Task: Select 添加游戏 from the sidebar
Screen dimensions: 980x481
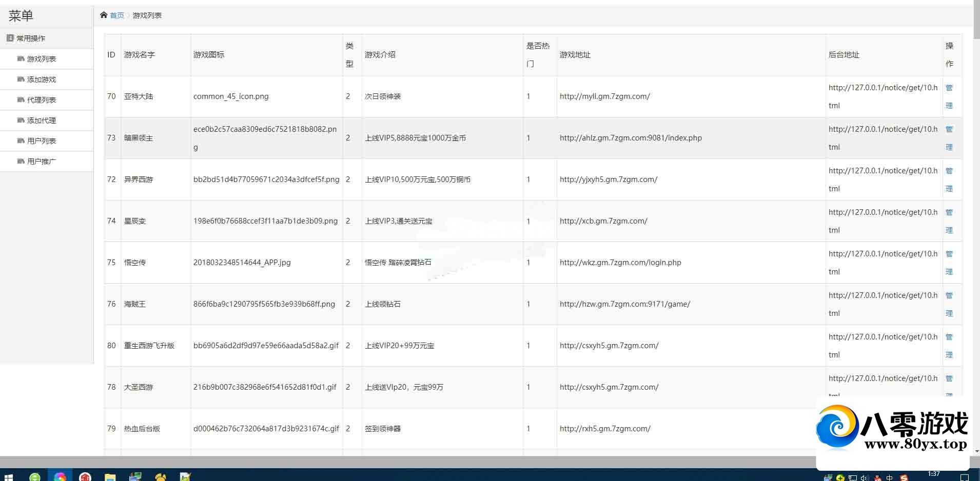Action: click(x=41, y=79)
